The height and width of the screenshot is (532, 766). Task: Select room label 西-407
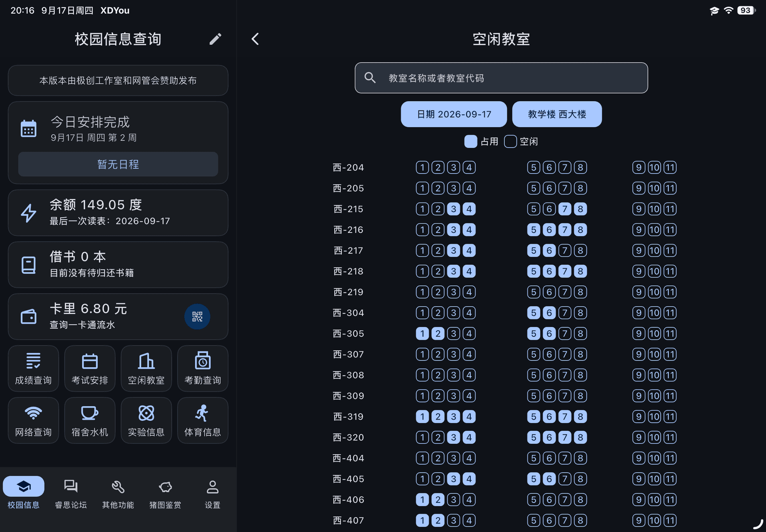click(348, 520)
